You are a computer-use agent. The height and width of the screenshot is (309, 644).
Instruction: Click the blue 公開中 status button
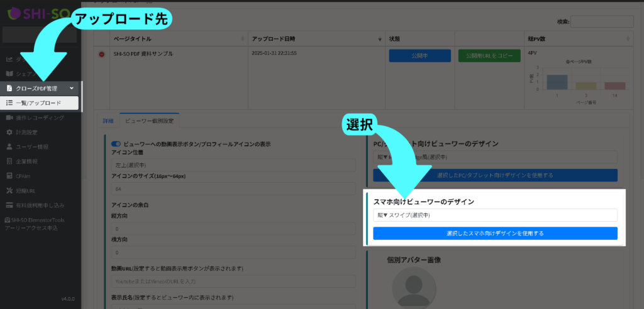419,56
